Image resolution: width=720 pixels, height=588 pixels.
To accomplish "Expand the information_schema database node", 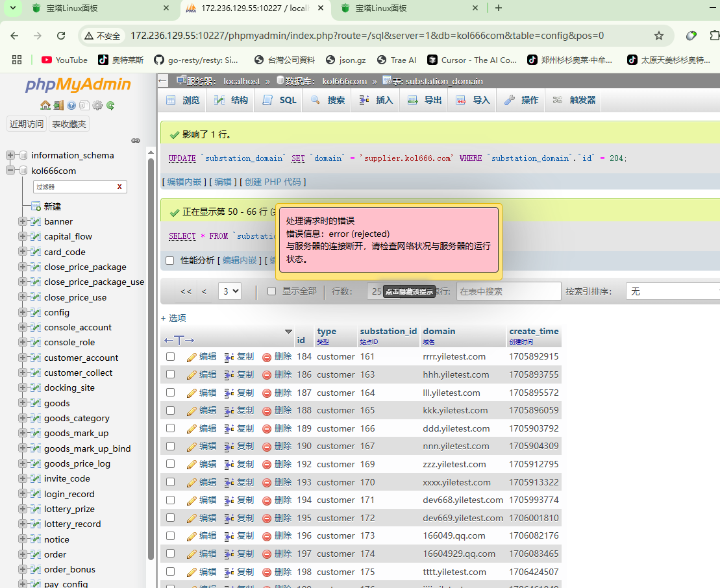I will (x=10, y=155).
